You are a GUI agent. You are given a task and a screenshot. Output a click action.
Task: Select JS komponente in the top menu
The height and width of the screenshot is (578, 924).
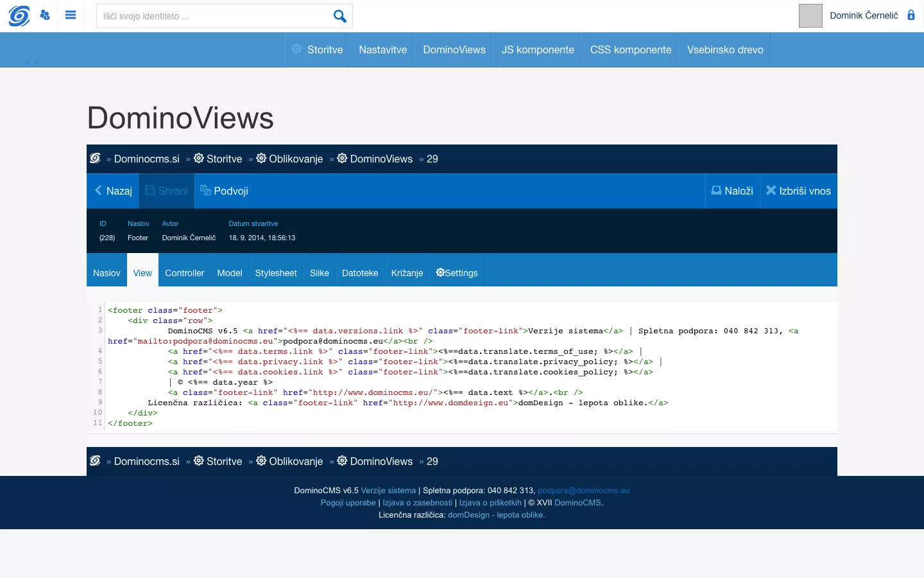coord(538,49)
